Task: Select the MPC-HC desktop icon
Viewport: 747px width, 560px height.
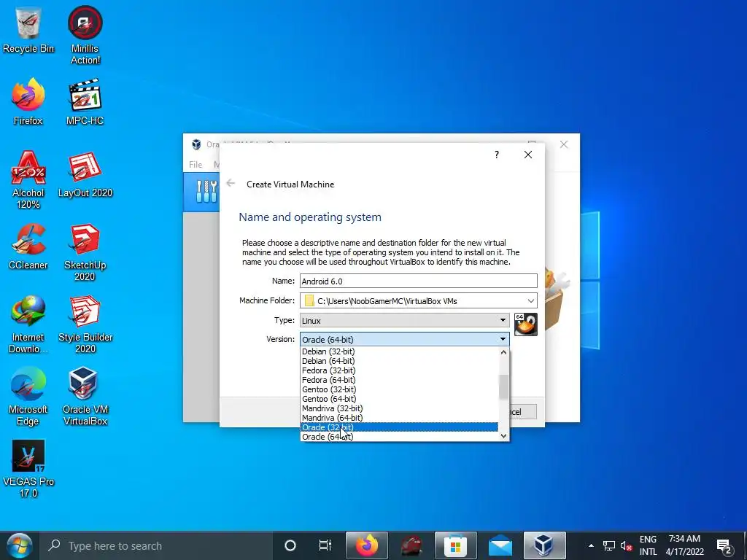Action: tap(85, 102)
